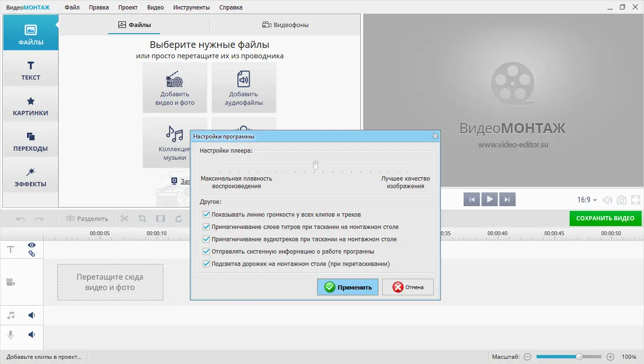Click Добавить аудиофайлы button
Screen dimensions: 644x364
244,88
